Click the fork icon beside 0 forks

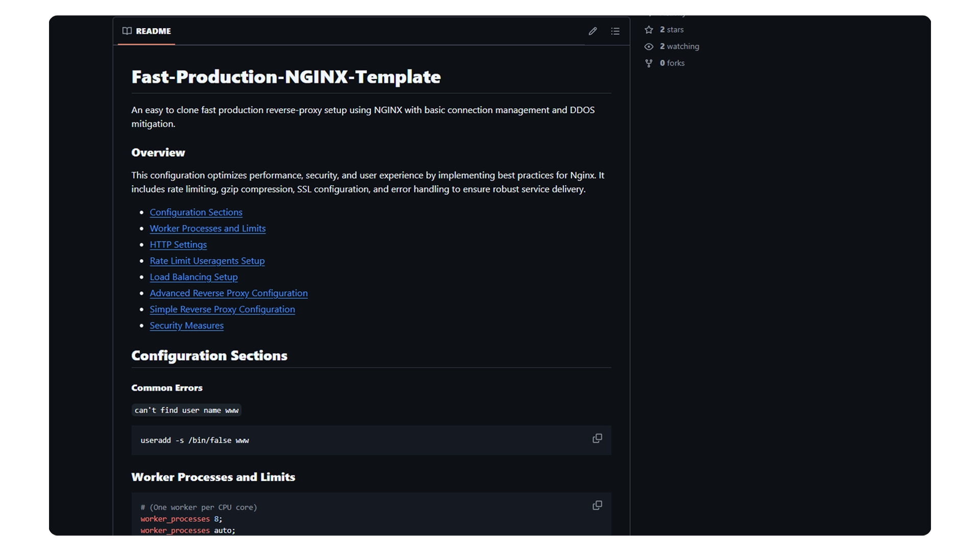tap(649, 63)
